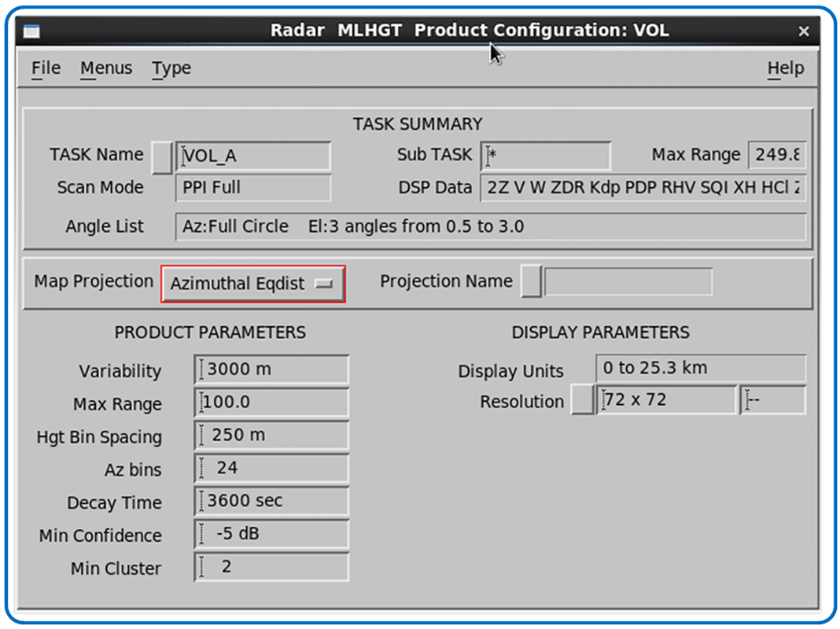Screen dimensions: 840x629
Task: Click the Min Cluster field showing 2
Action: (x=271, y=567)
